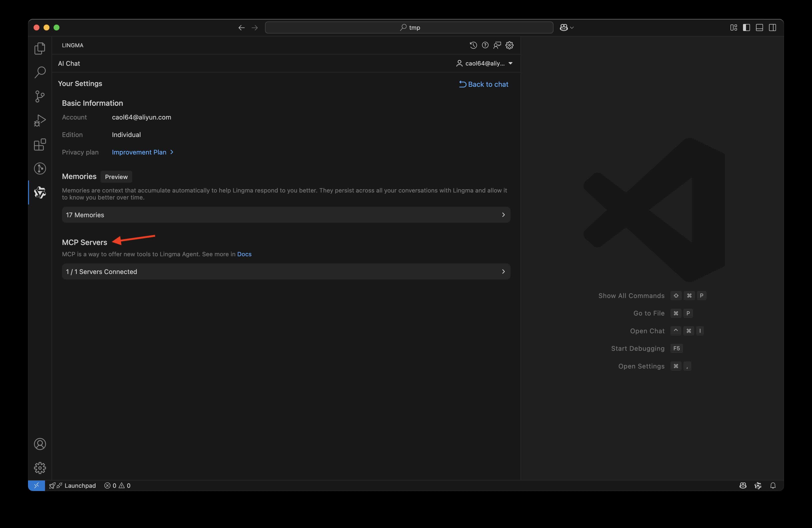
Task: Show errors and warnings count in status bar
Action: click(x=117, y=485)
